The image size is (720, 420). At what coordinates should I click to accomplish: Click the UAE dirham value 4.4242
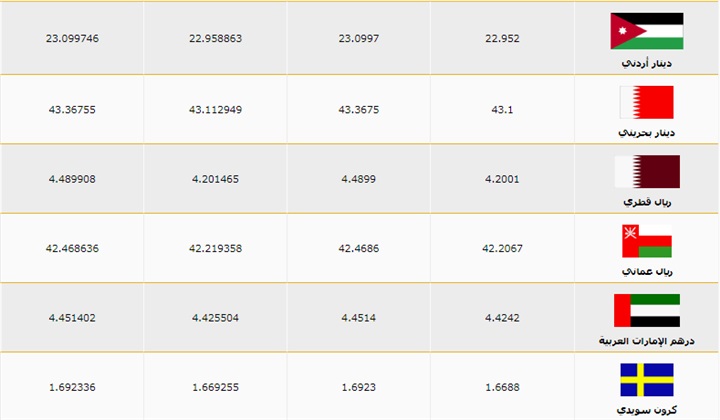point(504,319)
